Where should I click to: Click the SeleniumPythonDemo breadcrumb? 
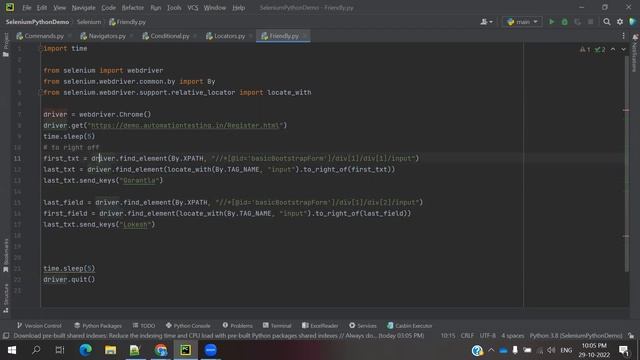(x=37, y=22)
